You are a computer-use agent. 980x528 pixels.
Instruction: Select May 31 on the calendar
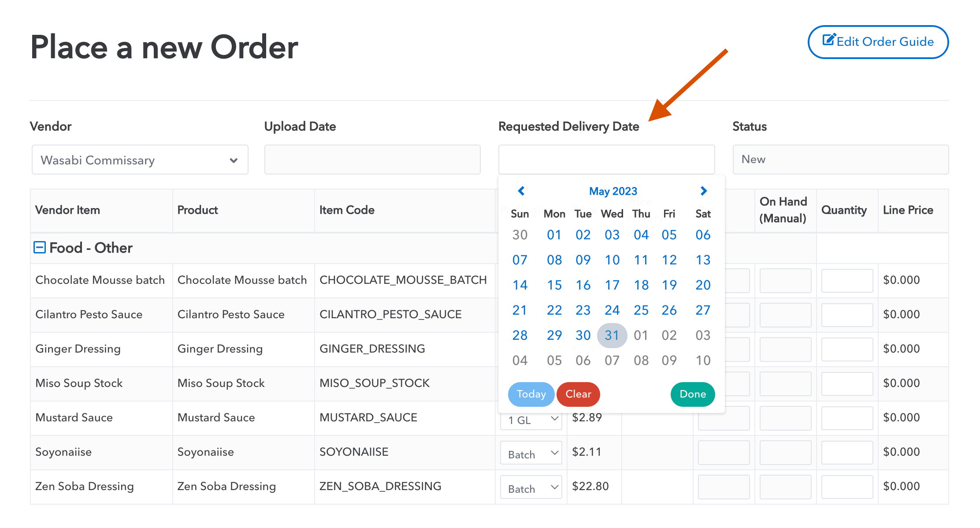click(x=612, y=335)
